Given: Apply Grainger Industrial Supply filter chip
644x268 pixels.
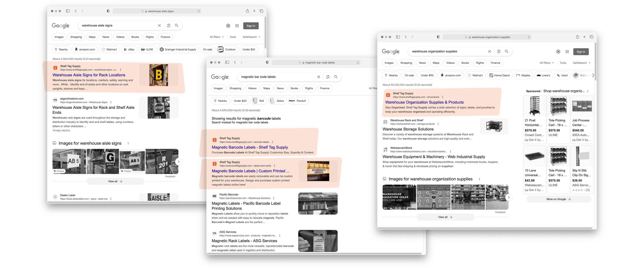Looking at the screenshot, I should 178,49.
